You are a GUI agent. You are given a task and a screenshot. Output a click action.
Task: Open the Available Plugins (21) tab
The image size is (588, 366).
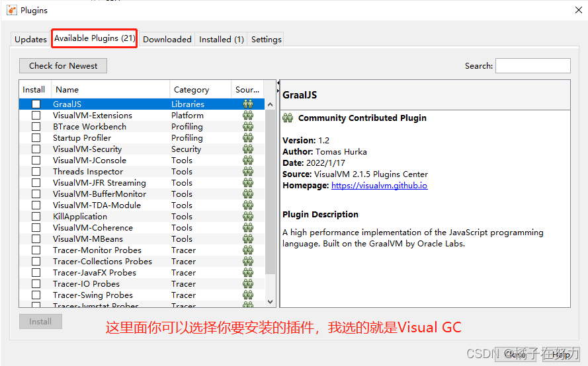[95, 38]
